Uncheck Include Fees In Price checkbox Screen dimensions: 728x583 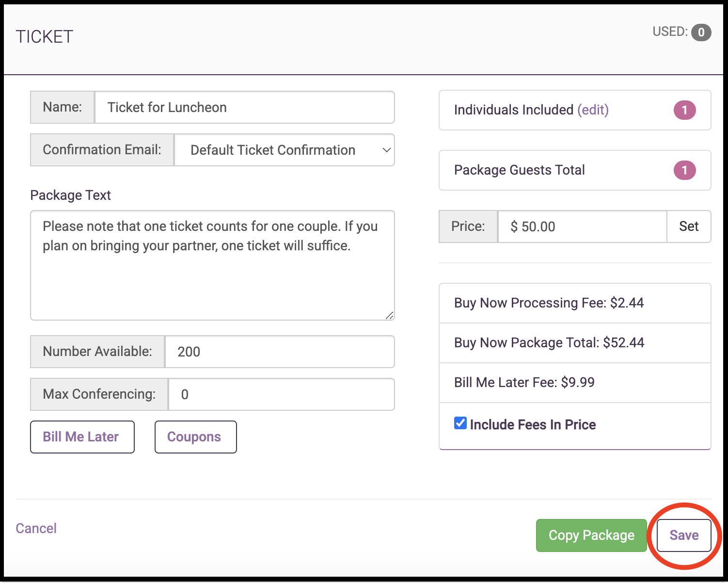(x=460, y=423)
